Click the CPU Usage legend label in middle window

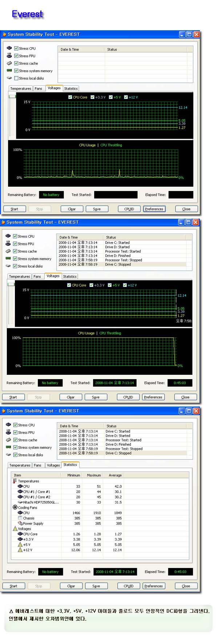(86, 333)
